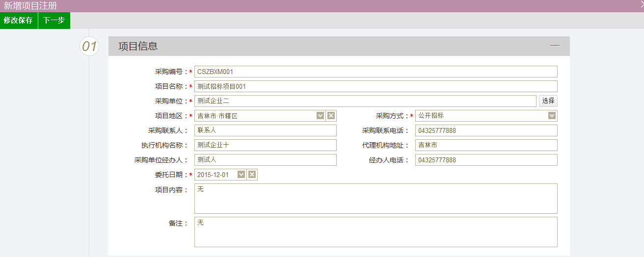The height and width of the screenshot is (257, 644).
Task: Expand the 采购方式 dropdown
Action: (x=552, y=116)
